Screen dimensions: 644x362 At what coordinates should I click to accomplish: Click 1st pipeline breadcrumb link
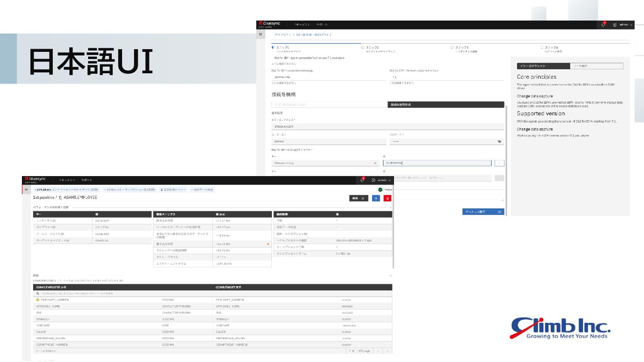point(312,34)
